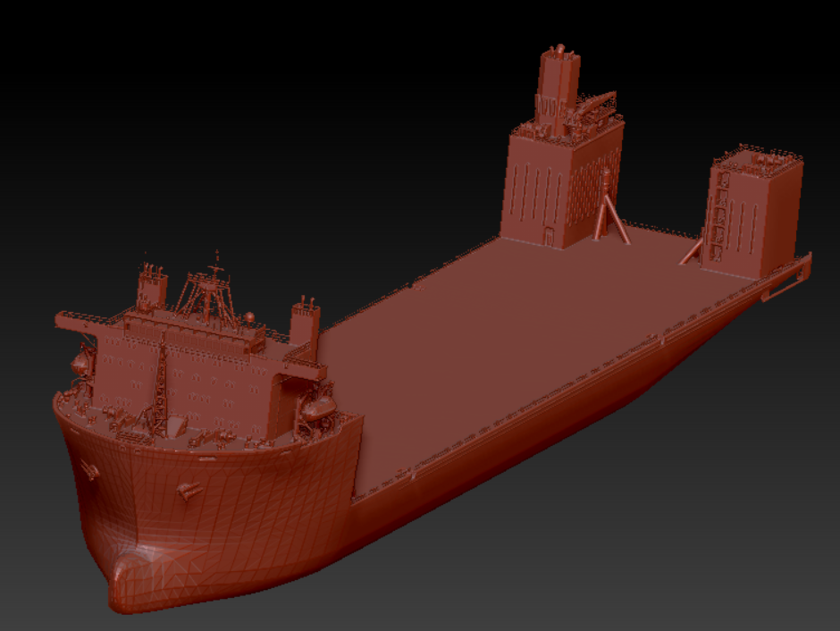Click the anchor on the bow's left side
Viewport: 840px width, 631px height.
point(89,470)
